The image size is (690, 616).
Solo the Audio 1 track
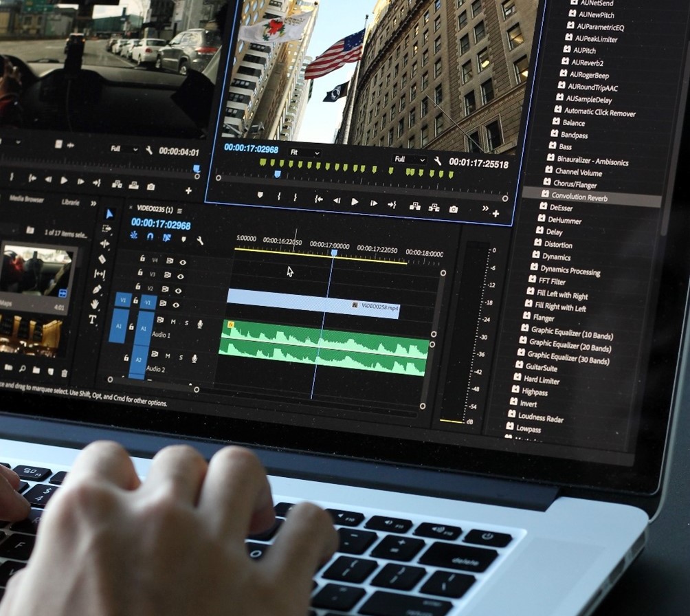pyautogui.click(x=186, y=323)
